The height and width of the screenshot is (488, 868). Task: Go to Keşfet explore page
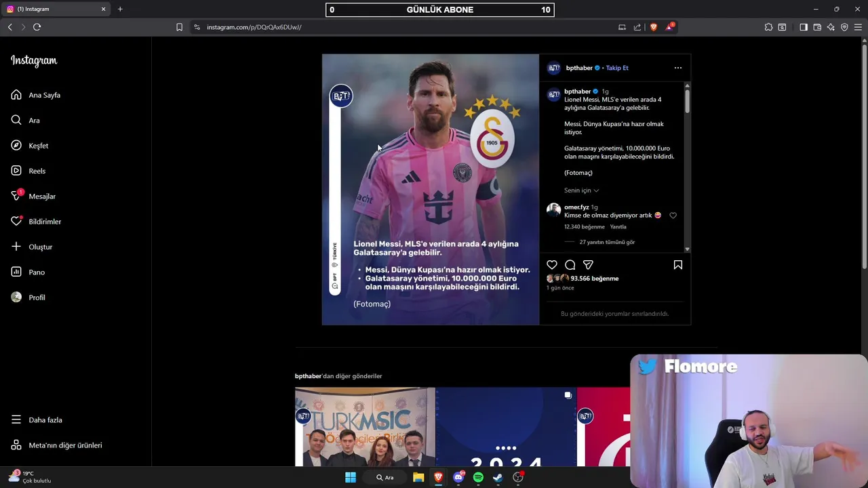(30, 146)
